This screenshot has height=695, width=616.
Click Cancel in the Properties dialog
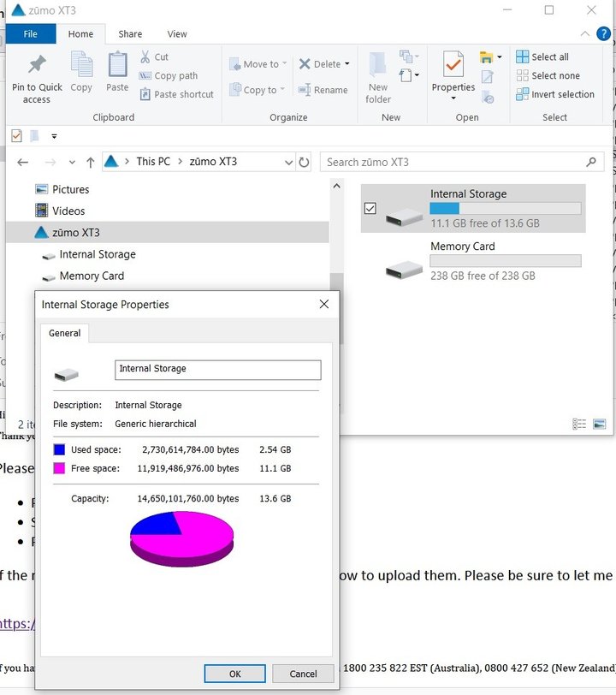(x=303, y=674)
